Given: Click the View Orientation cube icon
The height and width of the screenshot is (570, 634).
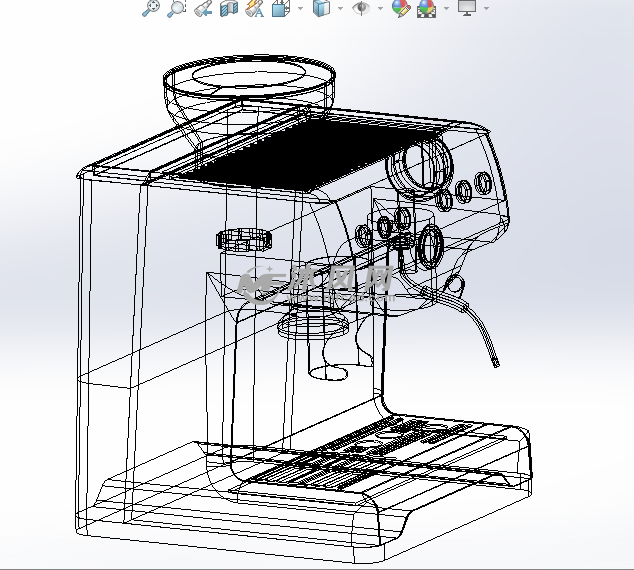Looking at the screenshot, I should point(281,8).
